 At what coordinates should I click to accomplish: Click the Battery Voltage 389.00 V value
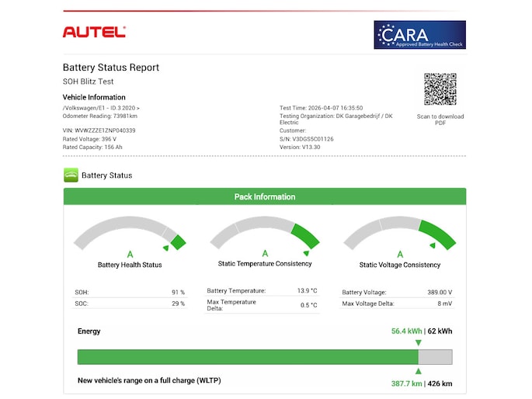tap(440, 293)
